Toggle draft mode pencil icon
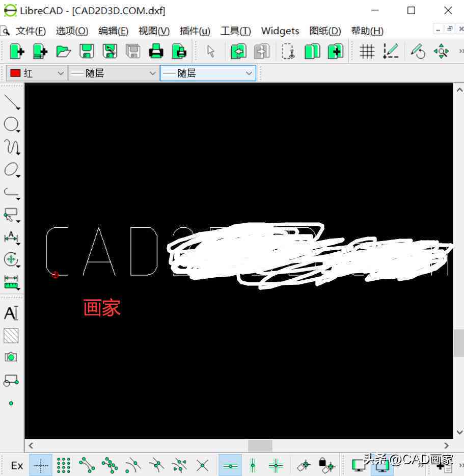This screenshot has height=476, width=464. pos(391,51)
